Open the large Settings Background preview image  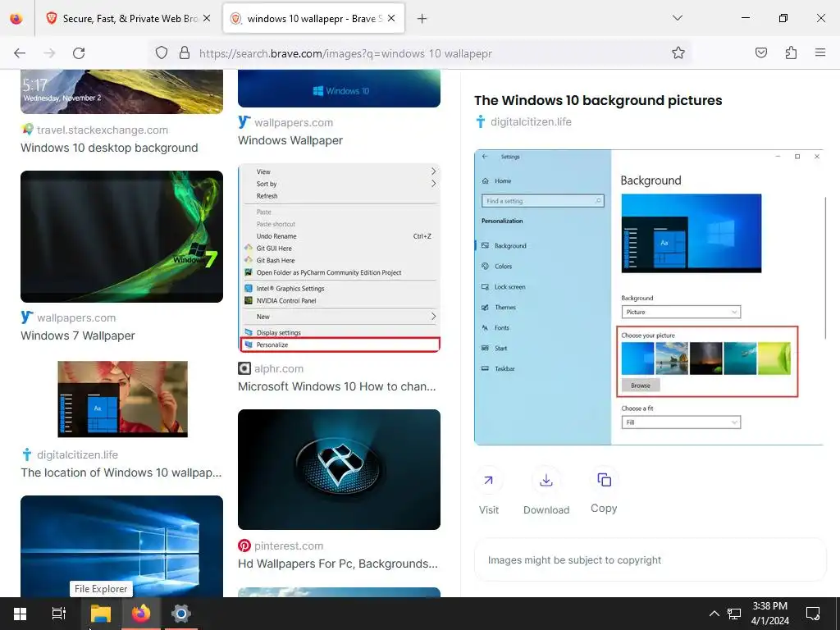649,297
